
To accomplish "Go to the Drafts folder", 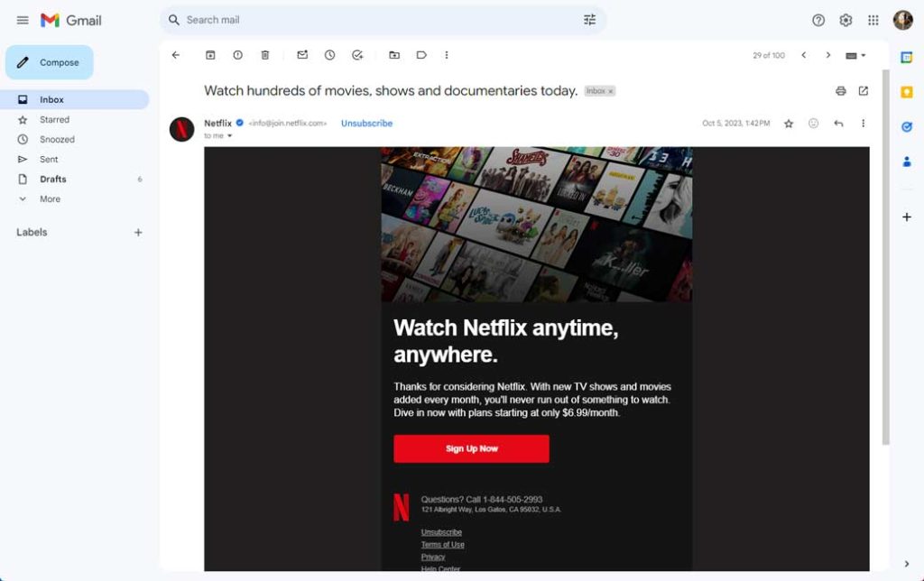I will click(52, 179).
